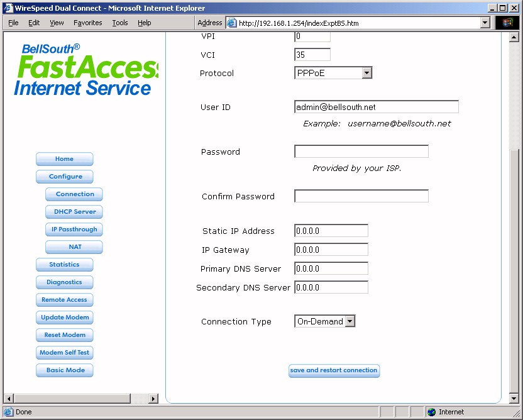This screenshot has width=523, height=420.
Task: Open the DHCP Server settings
Action: click(74, 212)
